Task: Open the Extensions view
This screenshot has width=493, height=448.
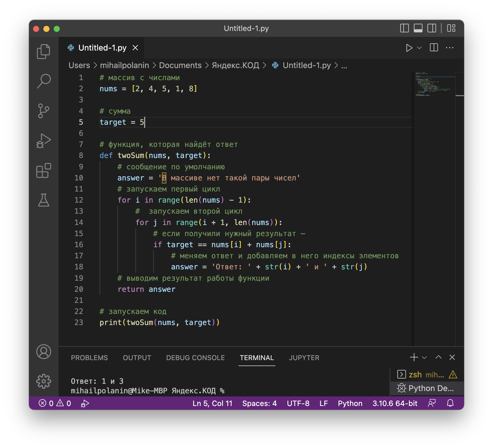Action: tap(44, 171)
